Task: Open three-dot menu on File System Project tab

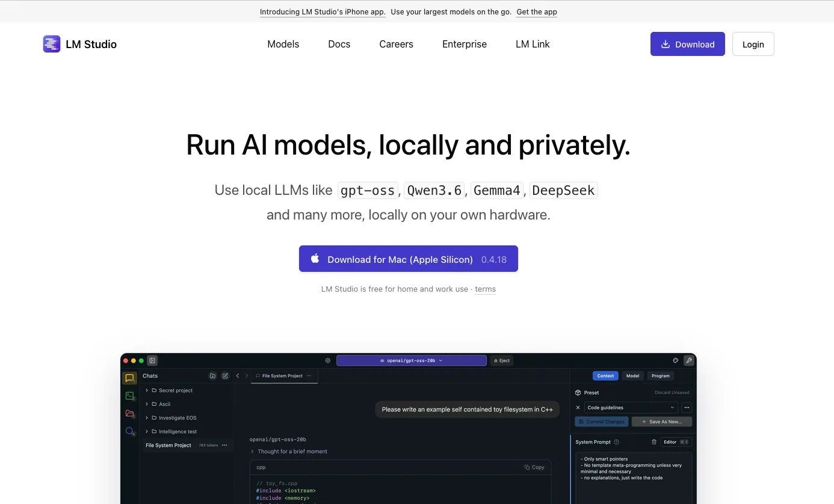Action: [x=309, y=376]
